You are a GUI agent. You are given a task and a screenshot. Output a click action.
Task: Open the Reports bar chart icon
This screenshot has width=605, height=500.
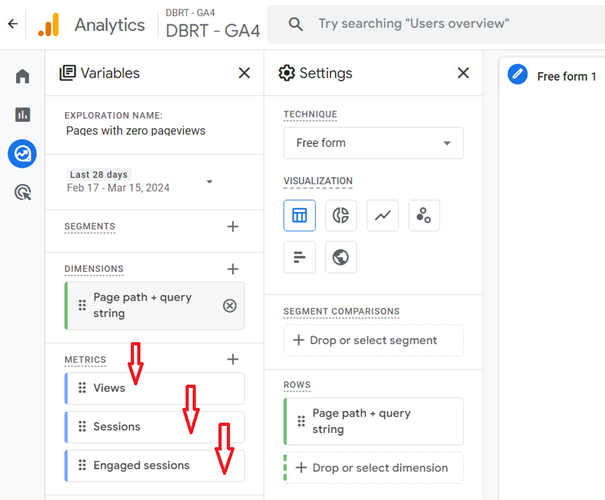[22, 115]
